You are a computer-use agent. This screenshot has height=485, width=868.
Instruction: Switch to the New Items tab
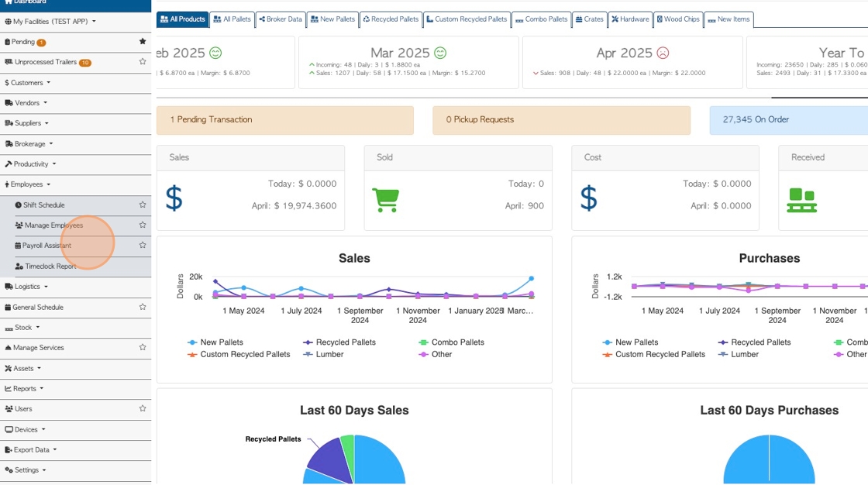click(x=728, y=19)
